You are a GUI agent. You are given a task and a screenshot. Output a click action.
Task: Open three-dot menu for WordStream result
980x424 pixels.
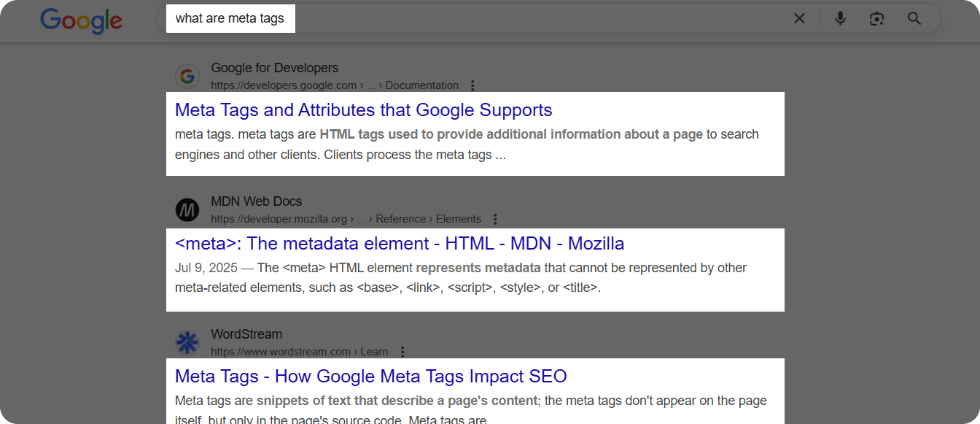(x=402, y=352)
